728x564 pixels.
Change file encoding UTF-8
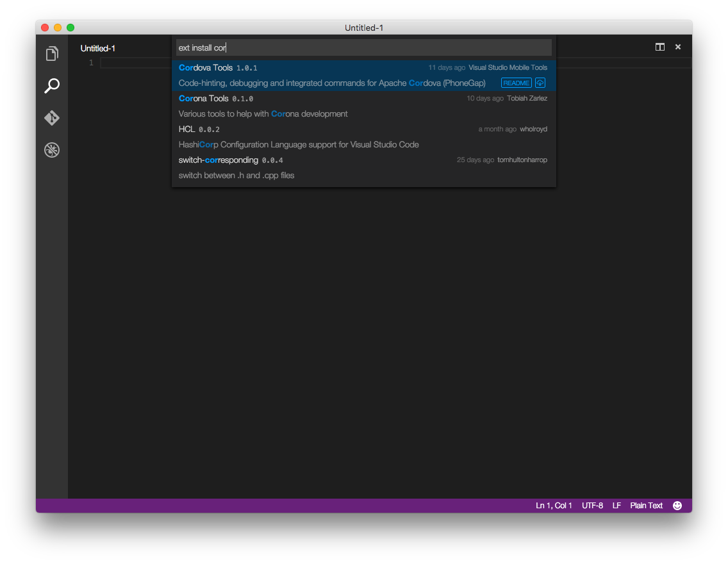(592, 506)
